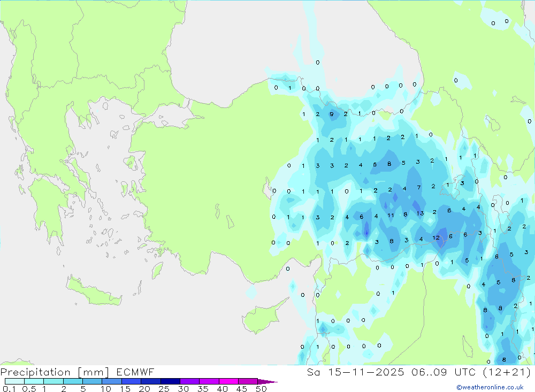Screen dimensions: 535x392
Task: Click the legend label '0.1'
Action: tap(9, 389)
